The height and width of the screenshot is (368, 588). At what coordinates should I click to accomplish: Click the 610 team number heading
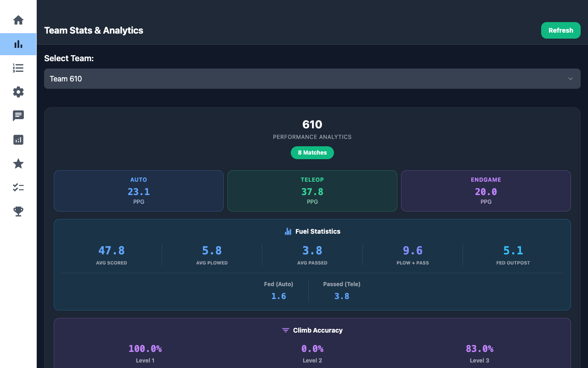pyautogui.click(x=312, y=124)
